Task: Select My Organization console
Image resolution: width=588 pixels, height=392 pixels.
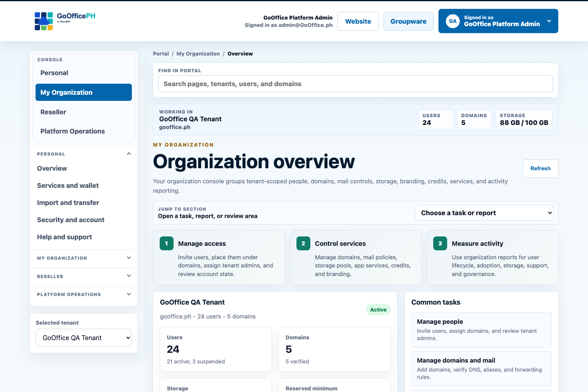Action: tap(84, 92)
